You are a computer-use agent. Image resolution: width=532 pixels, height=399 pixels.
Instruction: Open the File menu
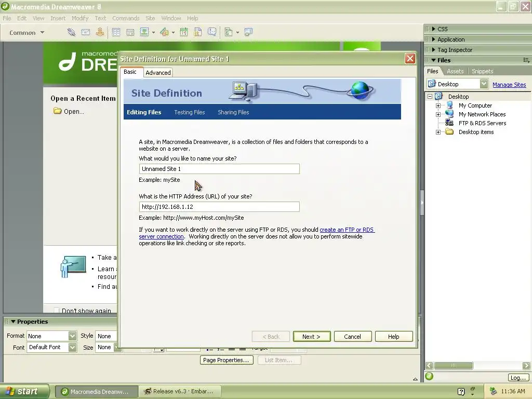pos(7,18)
